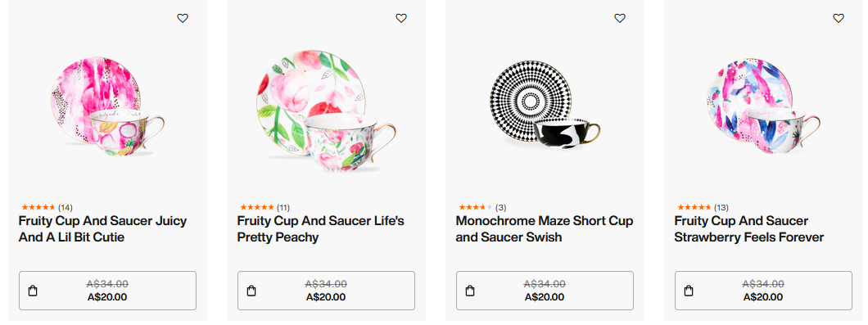Add Juicy And A Lil Bit Cutie to wishlist
This screenshot has width=868, height=325.
click(x=183, y=18)
